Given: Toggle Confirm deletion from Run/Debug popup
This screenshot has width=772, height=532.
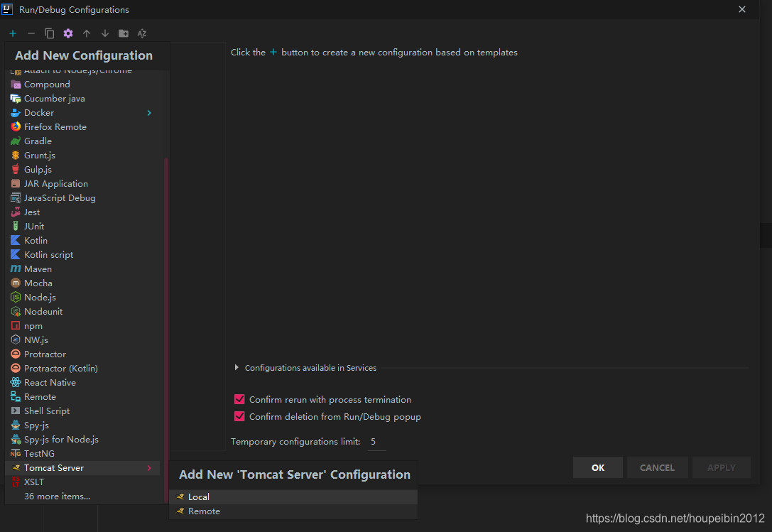Looking at the screenshot, I should click(x=240, y=417).
